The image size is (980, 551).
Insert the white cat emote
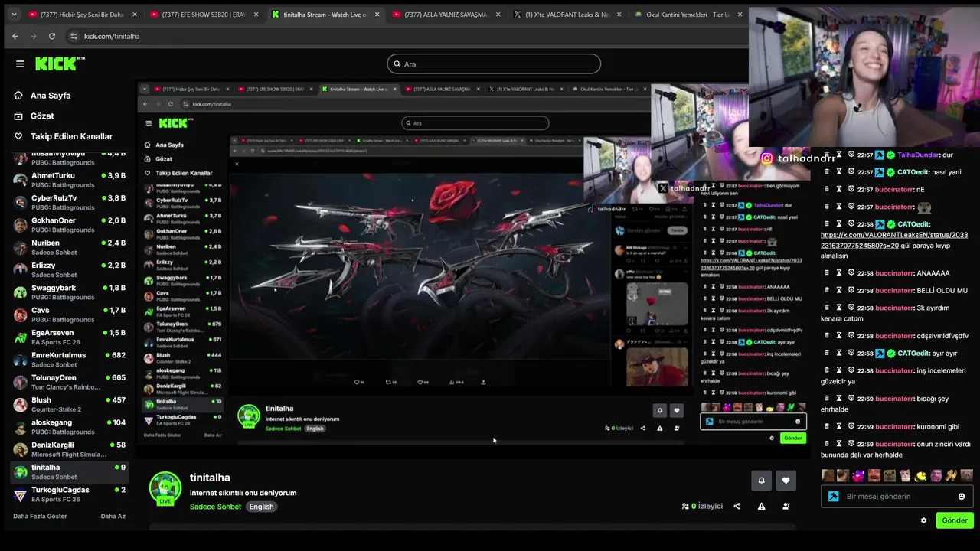pyautogui.click(x=905, y=476)
